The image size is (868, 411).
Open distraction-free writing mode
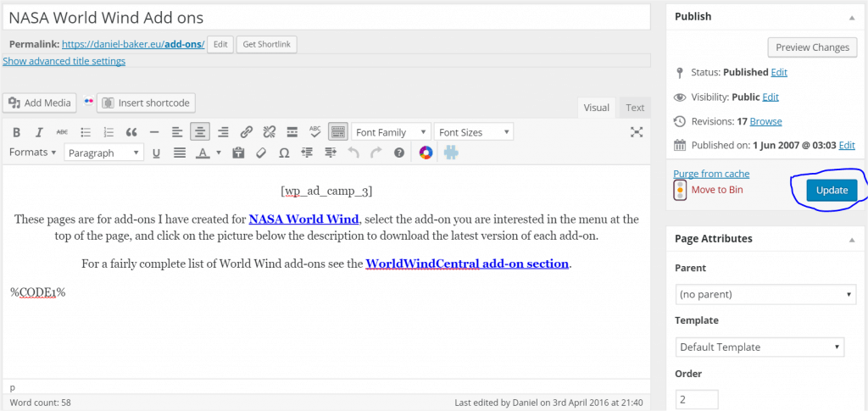(x=637, y=131)
